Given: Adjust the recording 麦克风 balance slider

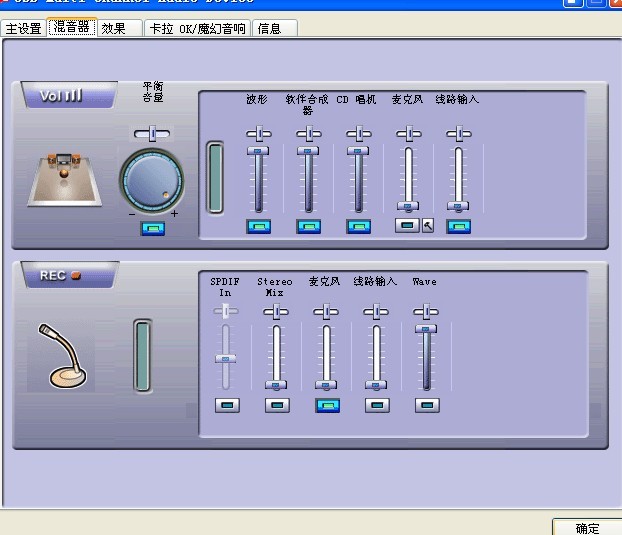Looking at the screenshot, I should (326, 311).
